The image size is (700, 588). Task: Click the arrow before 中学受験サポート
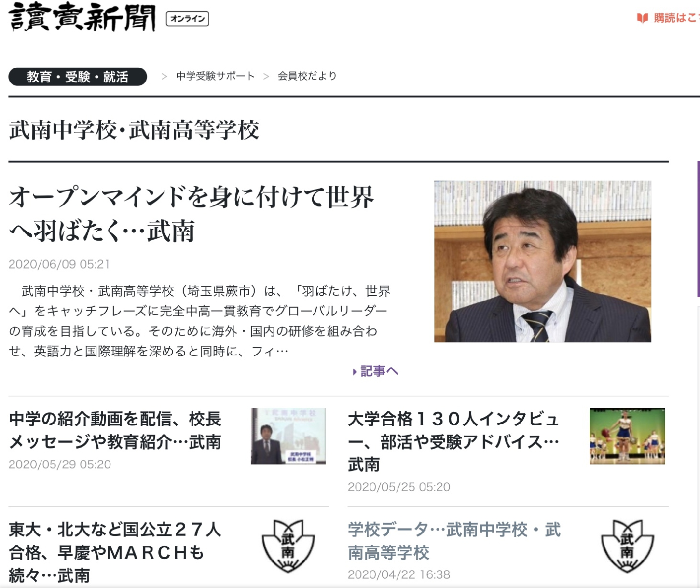(164, 76)
